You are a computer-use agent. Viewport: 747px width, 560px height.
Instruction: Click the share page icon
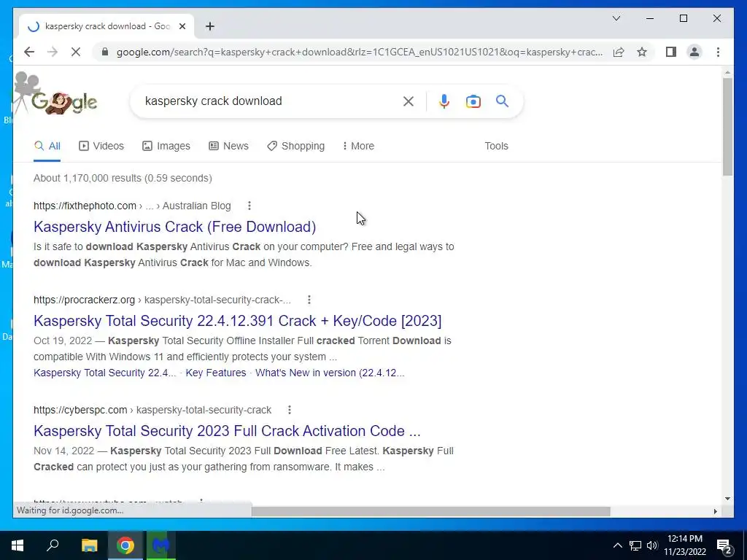point(619,52)
